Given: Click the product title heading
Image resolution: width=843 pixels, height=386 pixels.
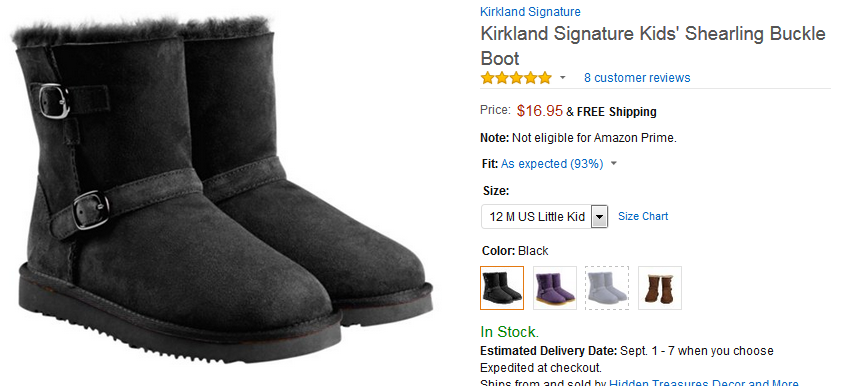Looking at the screenshot, I should (x=653, y=46).
